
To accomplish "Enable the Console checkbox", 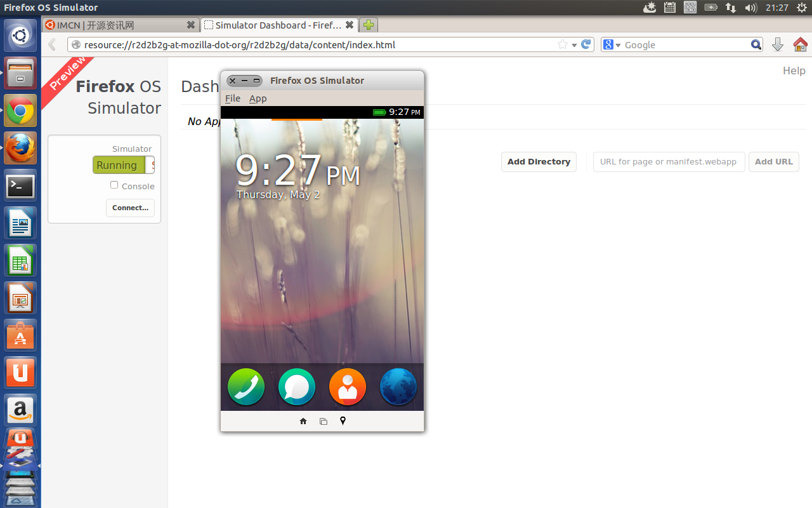I will point(114,185).
